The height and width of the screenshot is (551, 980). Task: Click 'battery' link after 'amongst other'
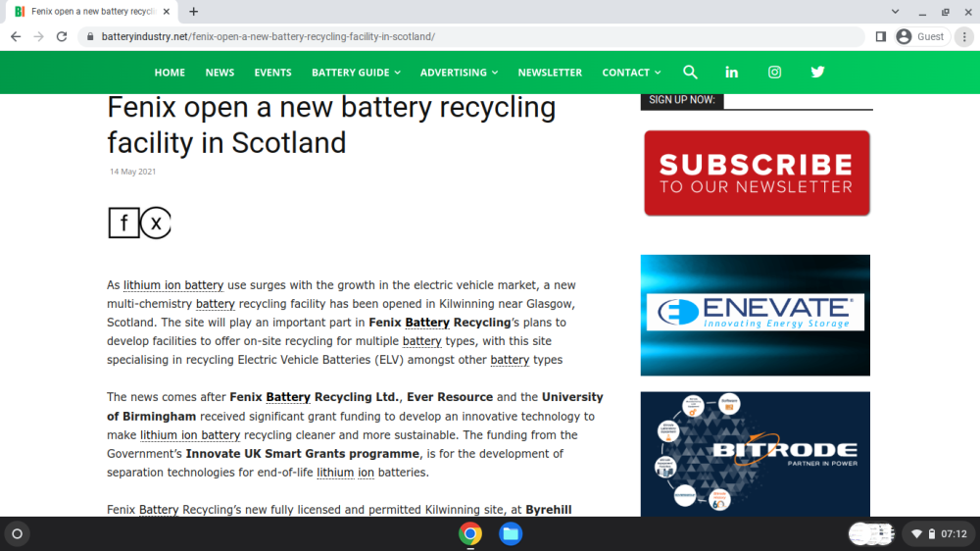coord(510,360)
